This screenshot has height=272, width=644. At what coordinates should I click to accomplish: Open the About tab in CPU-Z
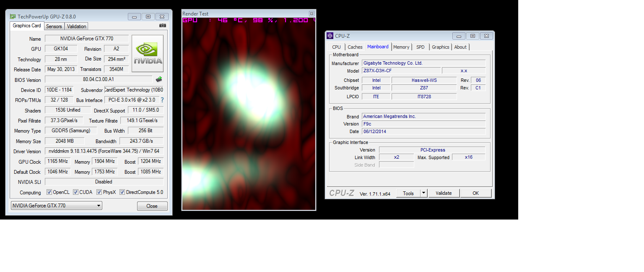click(x=460, y=47)
